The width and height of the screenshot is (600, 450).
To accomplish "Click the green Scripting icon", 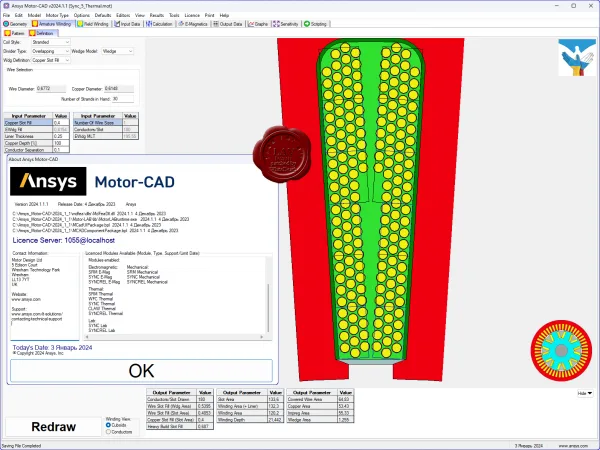I will (x=307, y=24).
